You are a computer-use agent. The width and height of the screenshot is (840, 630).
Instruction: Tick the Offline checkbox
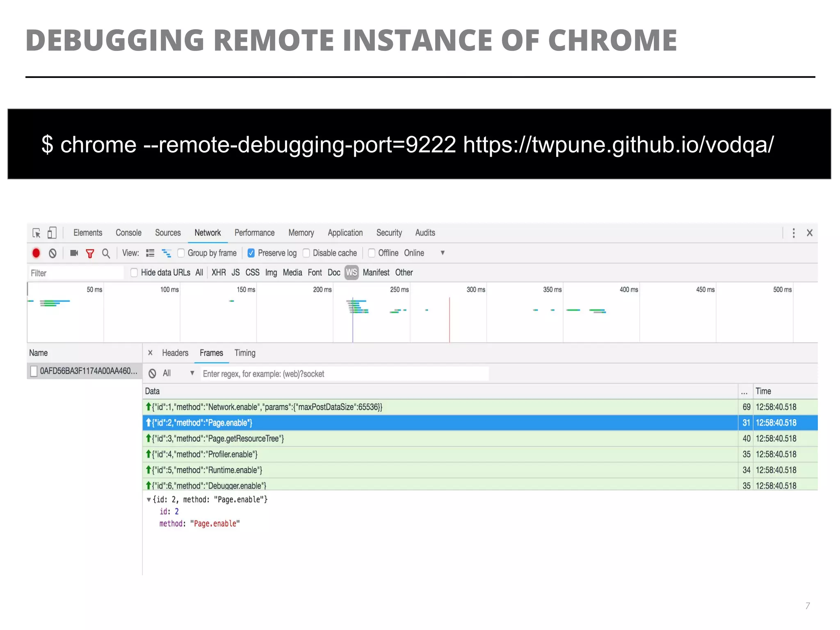click(372, 253)
